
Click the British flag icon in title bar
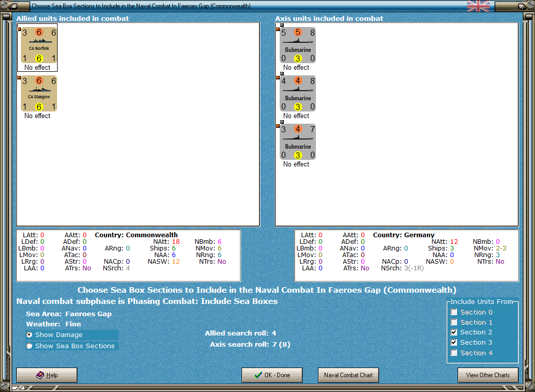(x=478, y=6)
